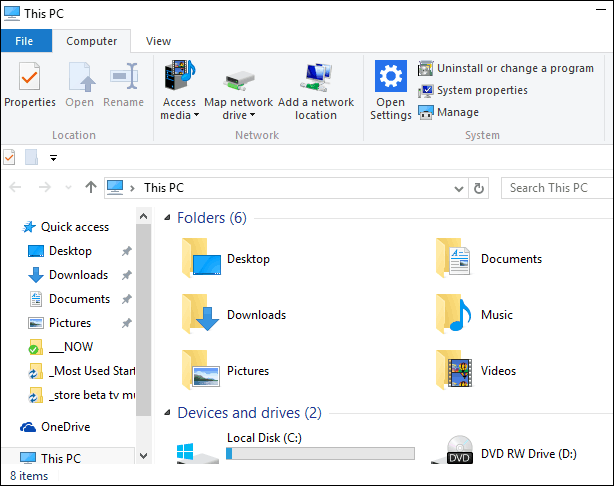Click the Open ribbon icon
Screen dimensions: 614x486
tap(81, 77)
